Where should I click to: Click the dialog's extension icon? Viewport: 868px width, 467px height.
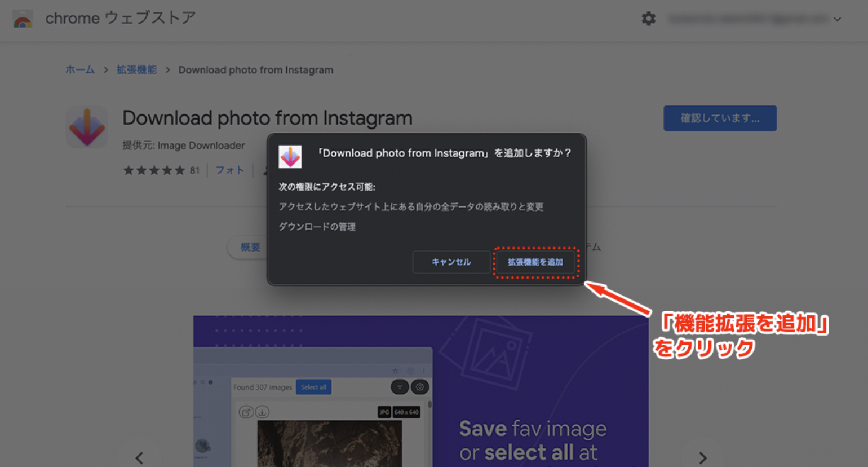[x=290, y=156]
